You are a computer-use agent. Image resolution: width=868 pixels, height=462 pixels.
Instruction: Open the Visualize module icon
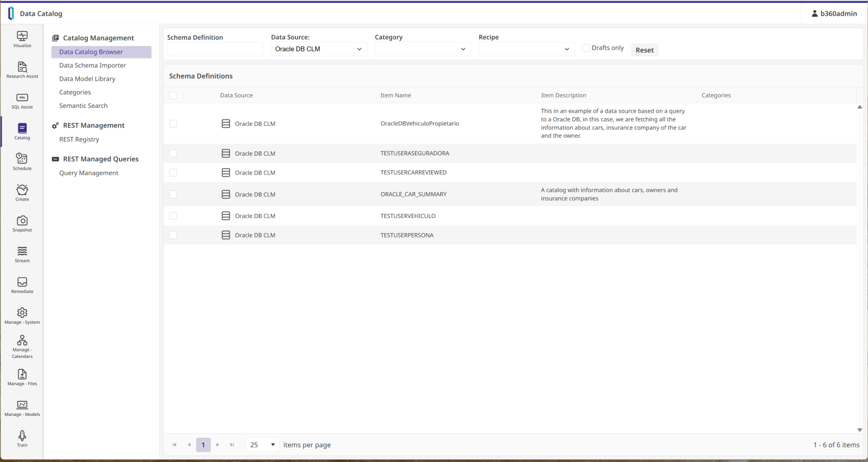tap(22, 39)
